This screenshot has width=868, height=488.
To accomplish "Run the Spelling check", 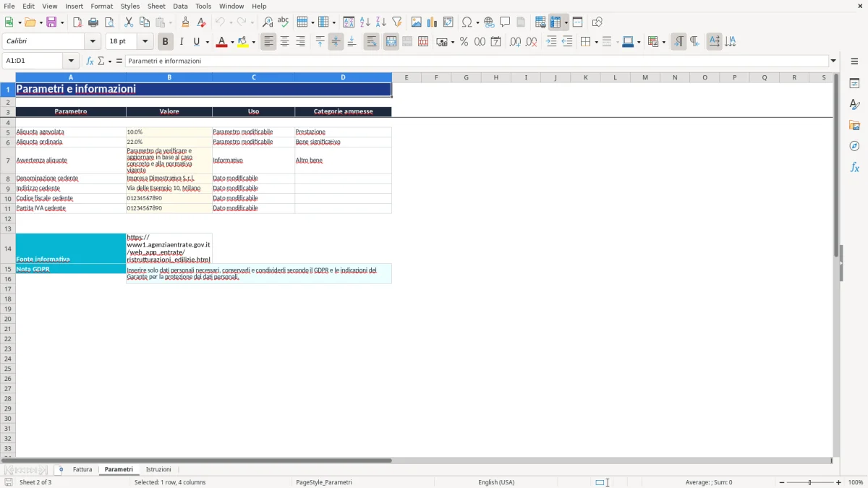I will [x=284, y=22].
